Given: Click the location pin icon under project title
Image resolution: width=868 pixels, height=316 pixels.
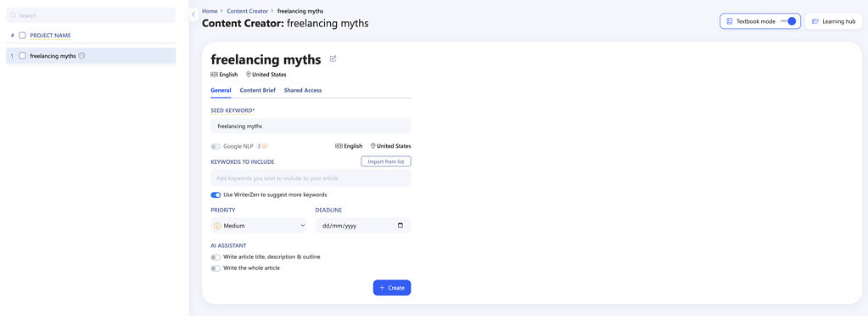Looking at the screenshot, I should 249,74.
